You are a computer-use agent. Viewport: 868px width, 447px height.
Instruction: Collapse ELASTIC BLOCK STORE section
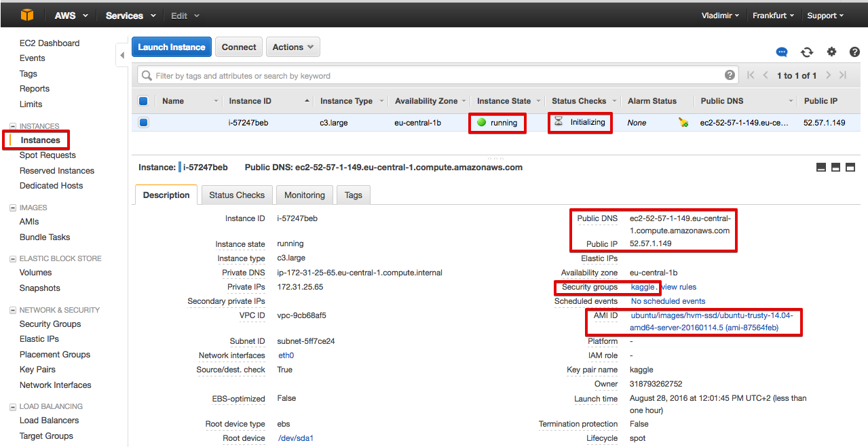click(x=13, y=258)
